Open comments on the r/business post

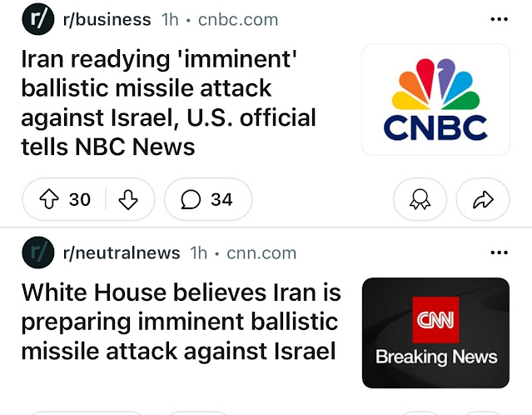click(207, 199)
